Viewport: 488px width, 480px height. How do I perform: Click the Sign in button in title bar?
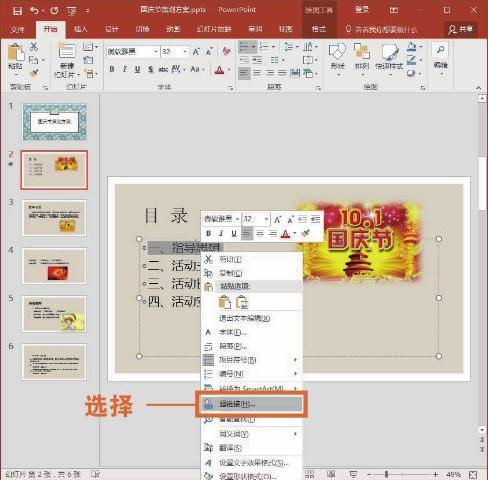tap(362, 10)
